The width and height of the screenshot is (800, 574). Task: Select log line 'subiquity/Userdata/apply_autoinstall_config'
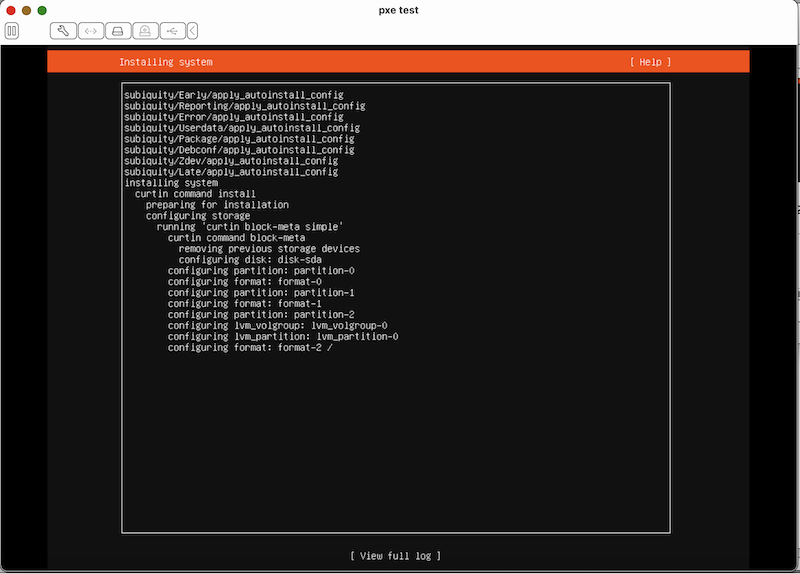click(x=242, y=128)
